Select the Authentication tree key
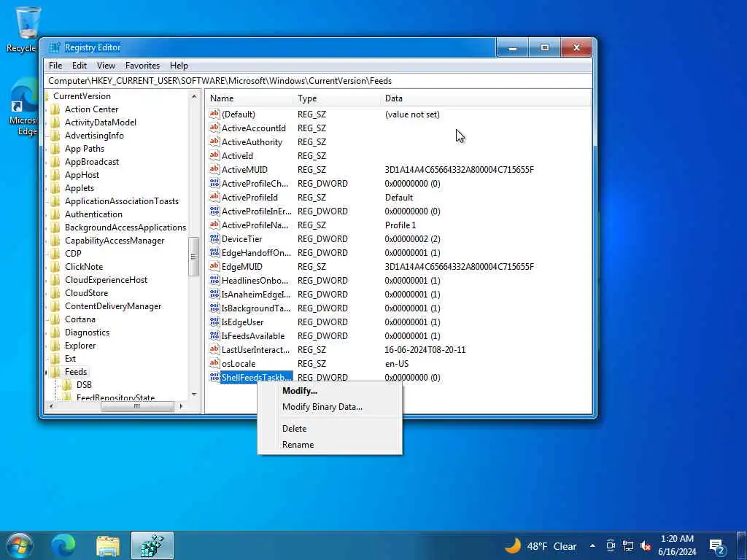 [93, 214]
